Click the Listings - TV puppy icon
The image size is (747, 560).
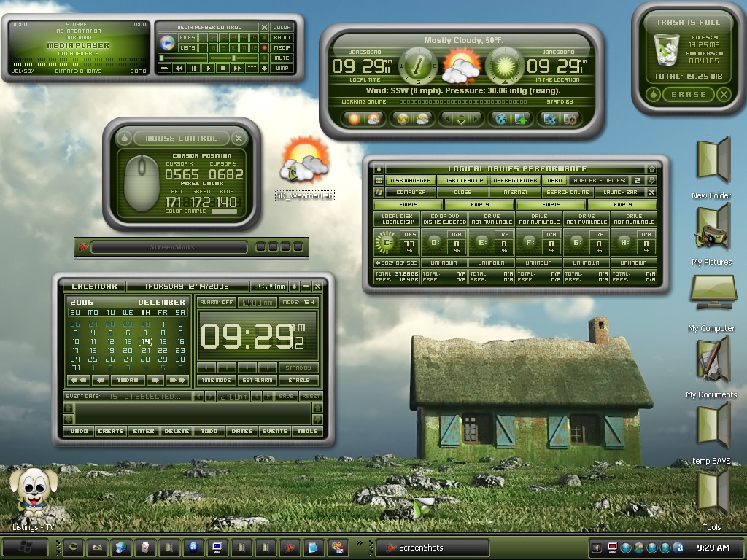click(x=34, y=493)
